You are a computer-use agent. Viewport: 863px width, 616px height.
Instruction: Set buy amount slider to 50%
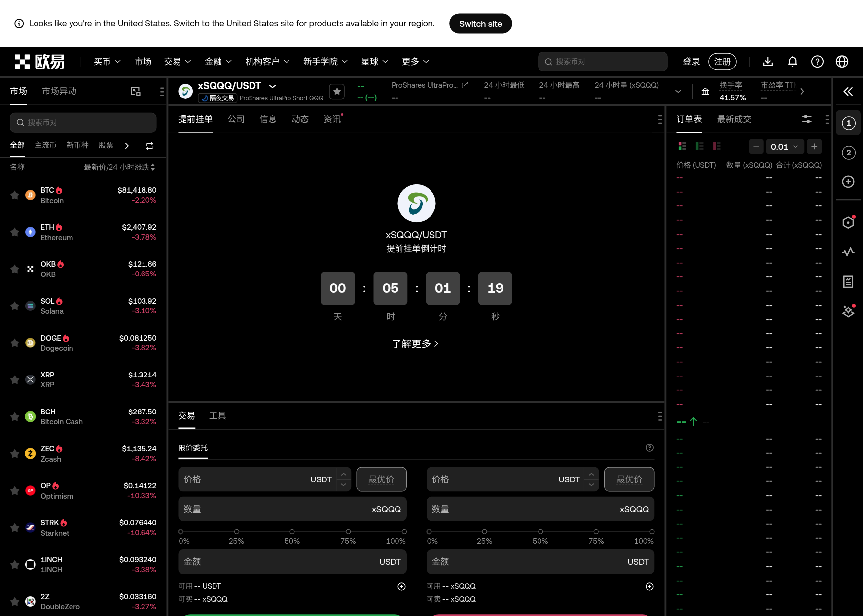coord(292,532)
